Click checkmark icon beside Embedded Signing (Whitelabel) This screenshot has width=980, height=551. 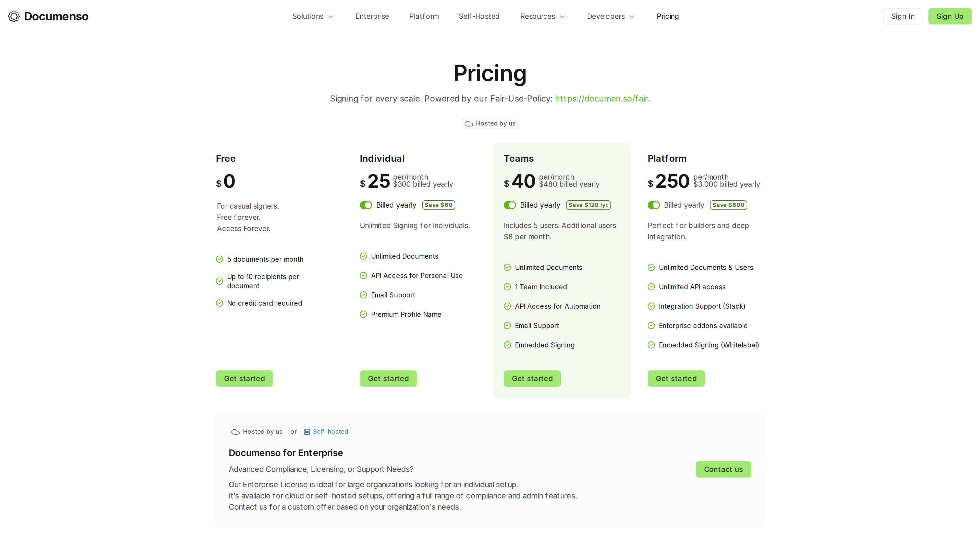[x=651, y=345]
